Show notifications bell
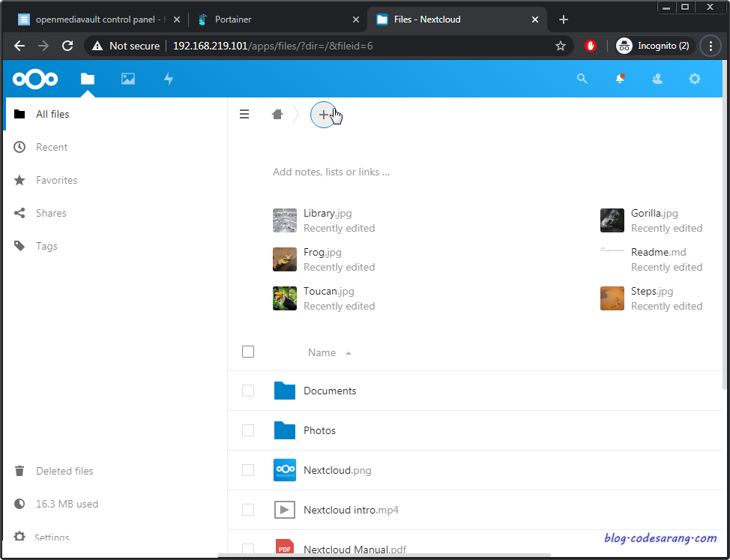The image size is (730, 560). (x=620, y=79)
